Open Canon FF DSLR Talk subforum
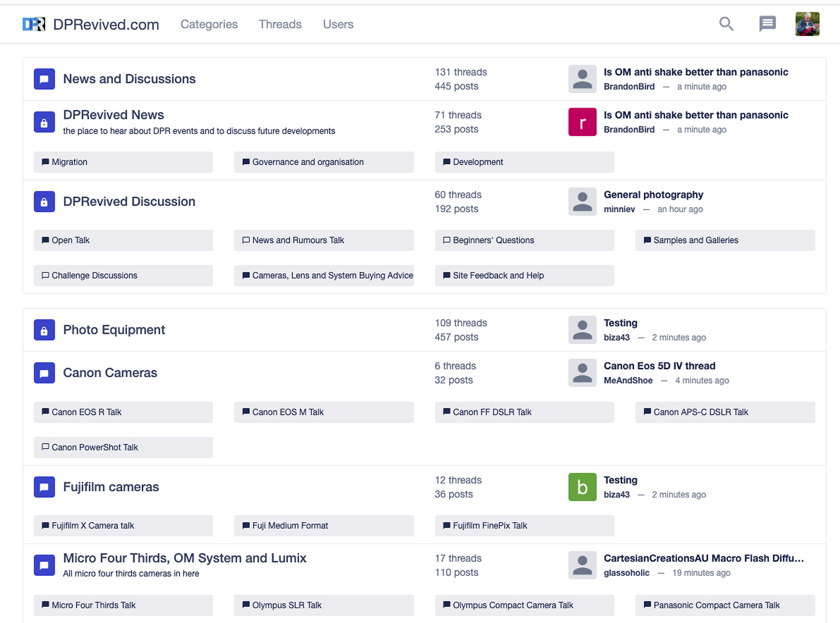Image resolution: width=840 pixels, height=623 pixels. coord(524,412)
